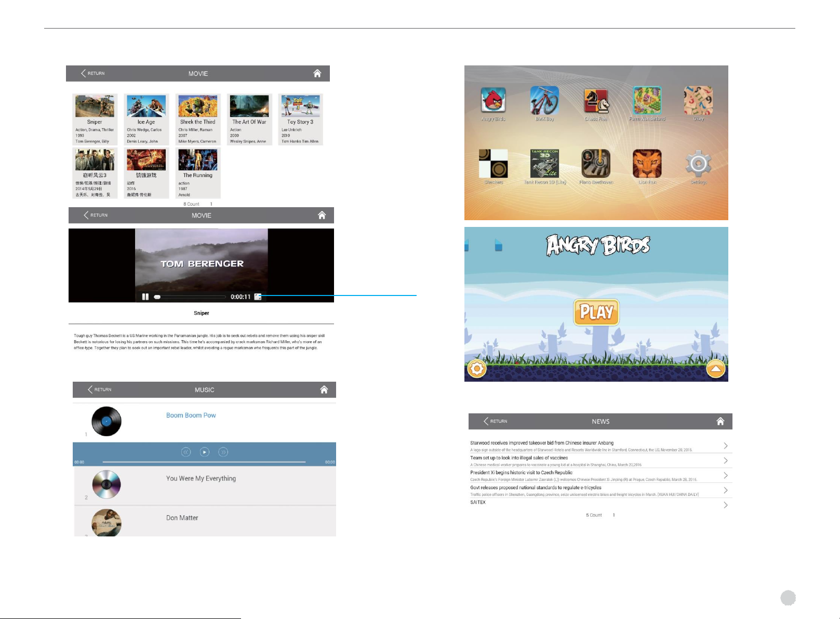Open Starwood receives improved takeover bid headline
The width and height of the screenshot is (840, 619).
542,443
